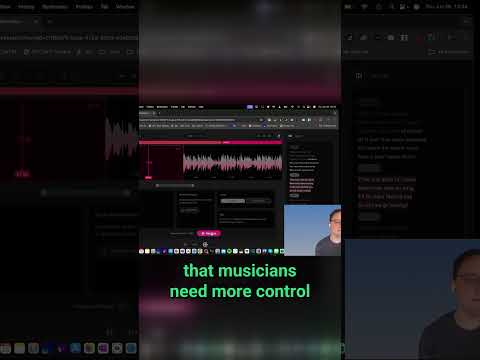Click the audio waveform in the center window
Viewport: 480px width, 360px height.
[x=232, y=163]
